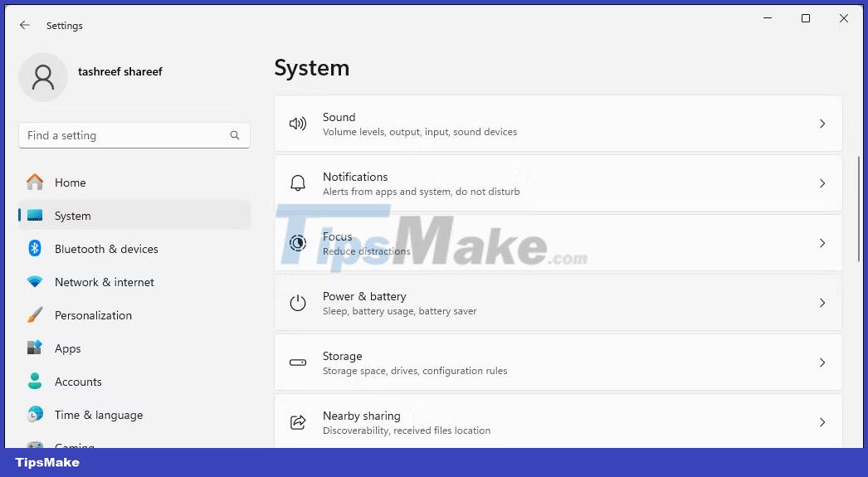Click 'Sleep, battery usage, battery saver' text
868x477 pixels.
click(x=399, y=311)
